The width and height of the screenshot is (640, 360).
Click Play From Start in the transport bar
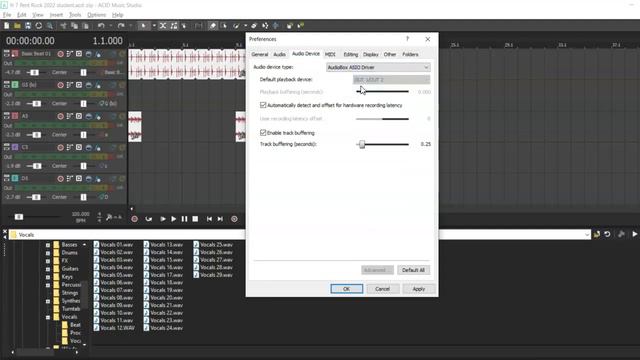(x=162, y=219)
